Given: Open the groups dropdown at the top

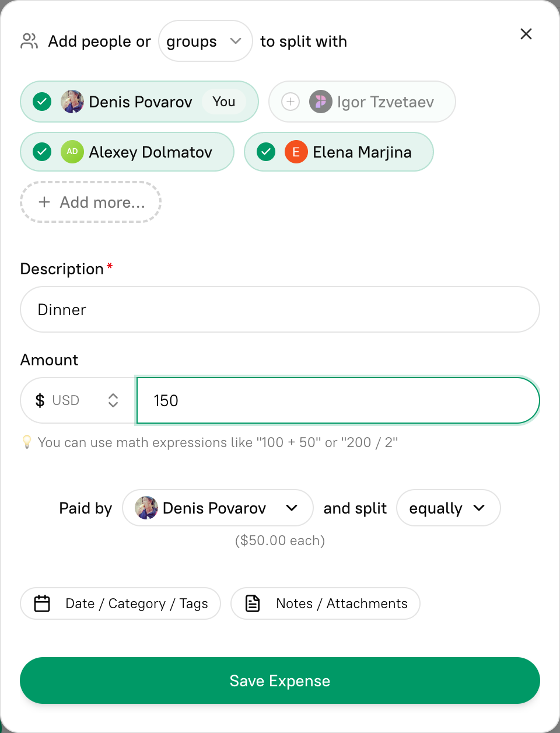Looking at the screenshot, I should 205,41.
